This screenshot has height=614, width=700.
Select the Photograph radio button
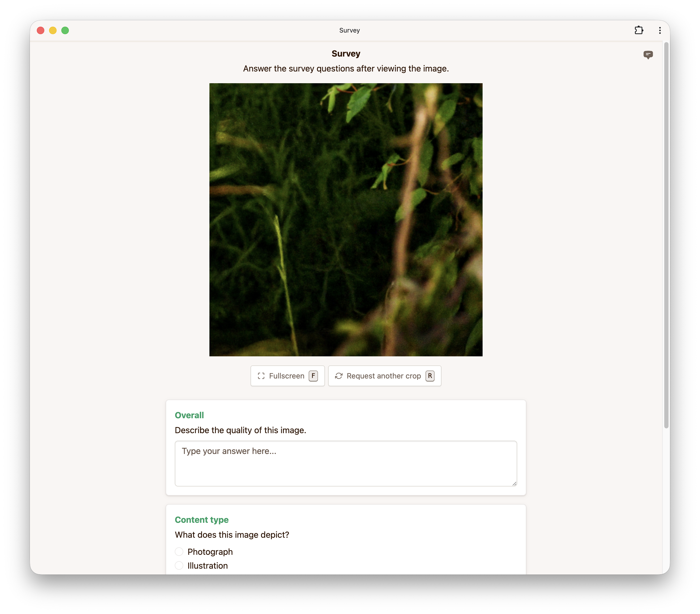coord(179,552)
